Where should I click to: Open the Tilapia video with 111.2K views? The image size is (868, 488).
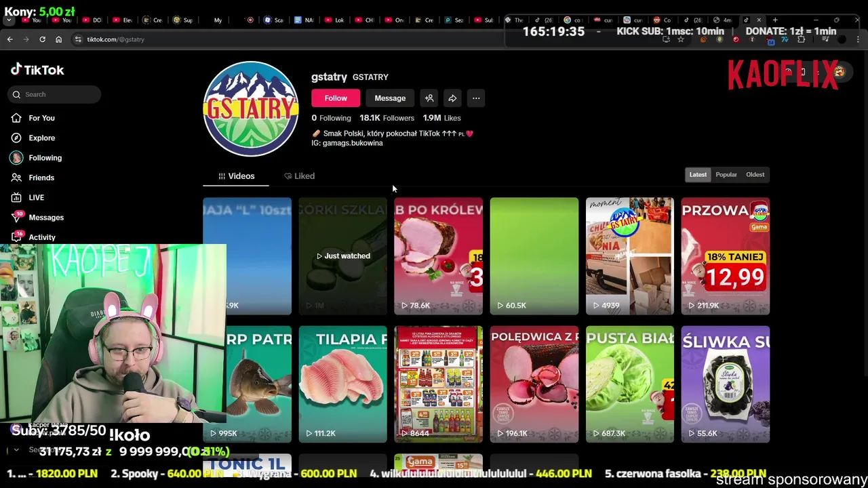[x=342, y=384]
